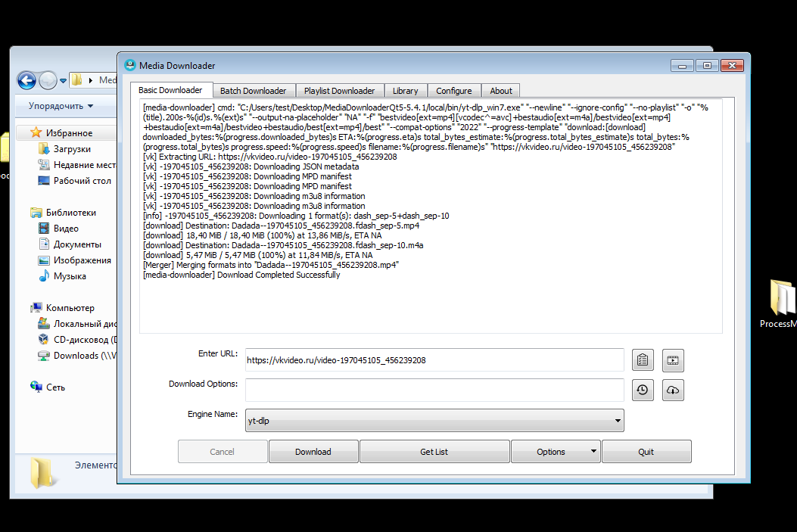Open the Музыка library in sidebar
797x532 pixels.
pos(69,276)
